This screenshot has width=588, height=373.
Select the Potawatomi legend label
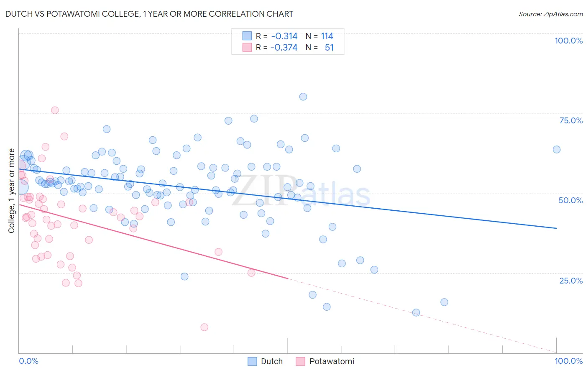coord(332,361)
